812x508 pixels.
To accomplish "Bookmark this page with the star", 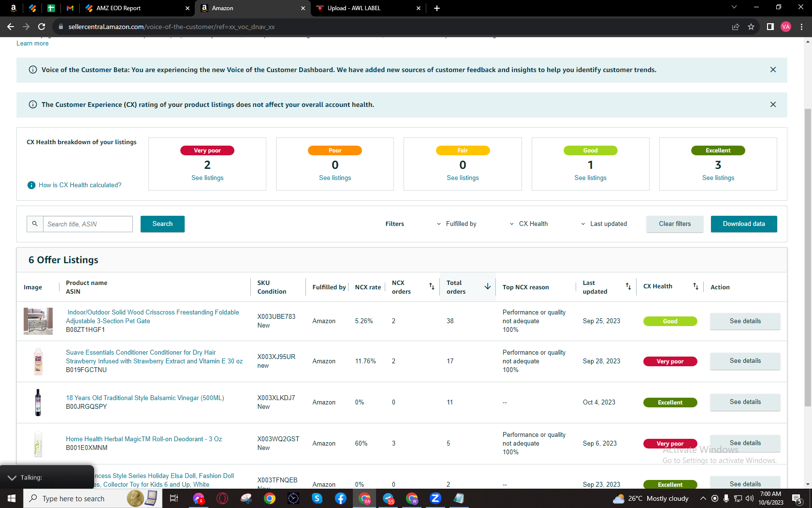I will tap(751, 27).
